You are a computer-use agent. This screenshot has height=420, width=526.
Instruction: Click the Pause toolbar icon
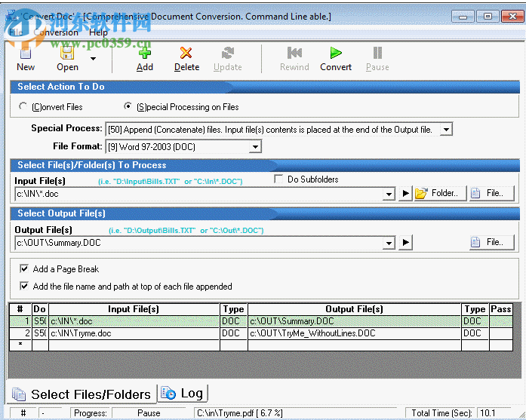(377, 53)
